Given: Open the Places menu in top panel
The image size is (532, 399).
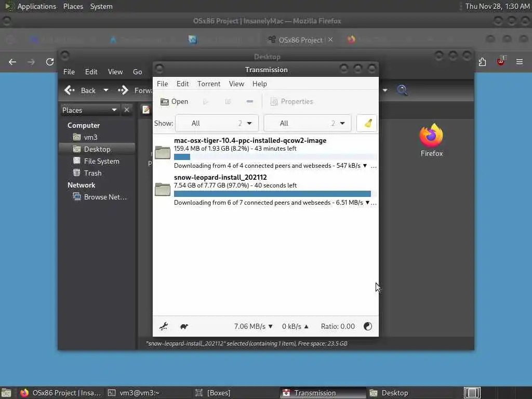Looking at the screenshot, I should 73,6.
